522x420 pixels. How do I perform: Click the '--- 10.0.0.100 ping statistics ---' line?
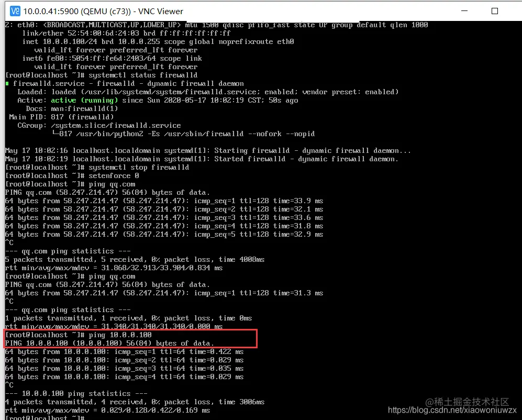tap(76, 393)
